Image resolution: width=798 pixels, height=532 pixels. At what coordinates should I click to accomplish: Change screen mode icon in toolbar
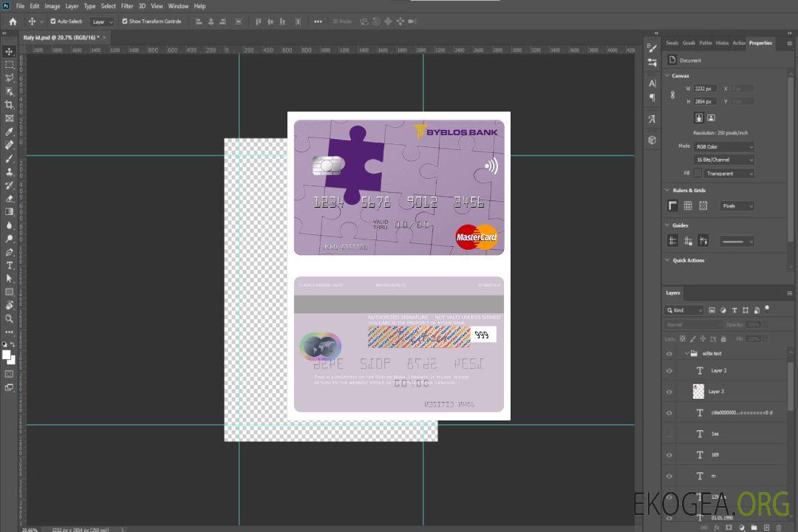pos(9,387)
